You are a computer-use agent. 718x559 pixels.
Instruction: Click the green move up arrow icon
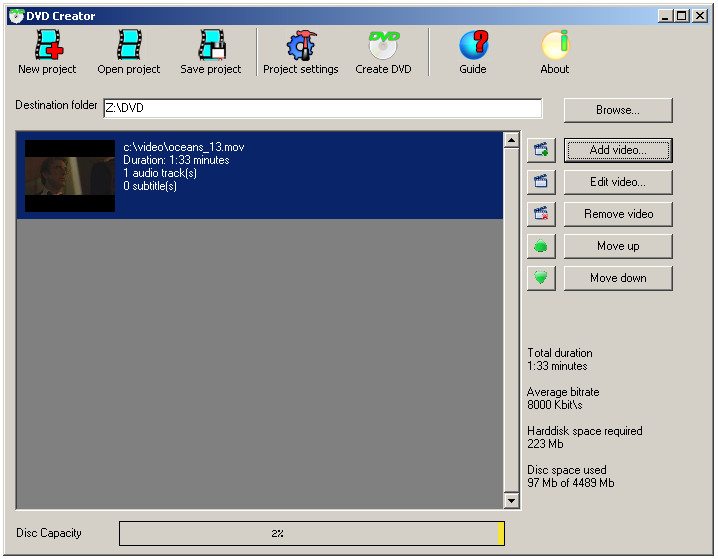(541, 246)
